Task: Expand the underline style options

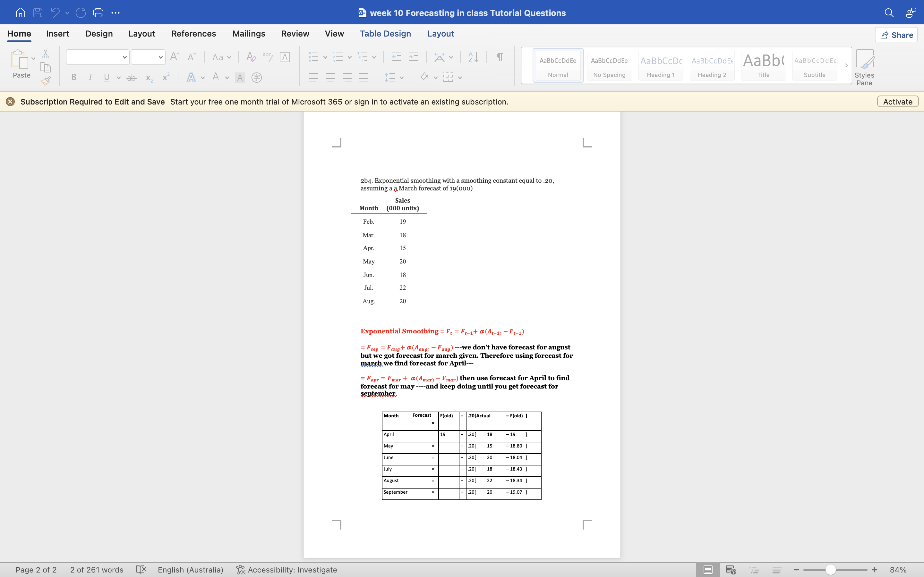Action: 118,78
